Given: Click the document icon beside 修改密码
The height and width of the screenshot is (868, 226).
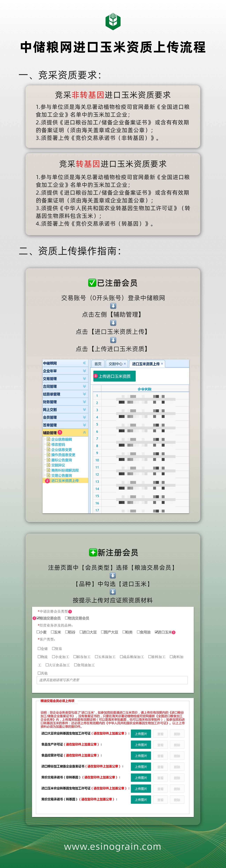Looking at the screenshot, I should coord(48,444).
